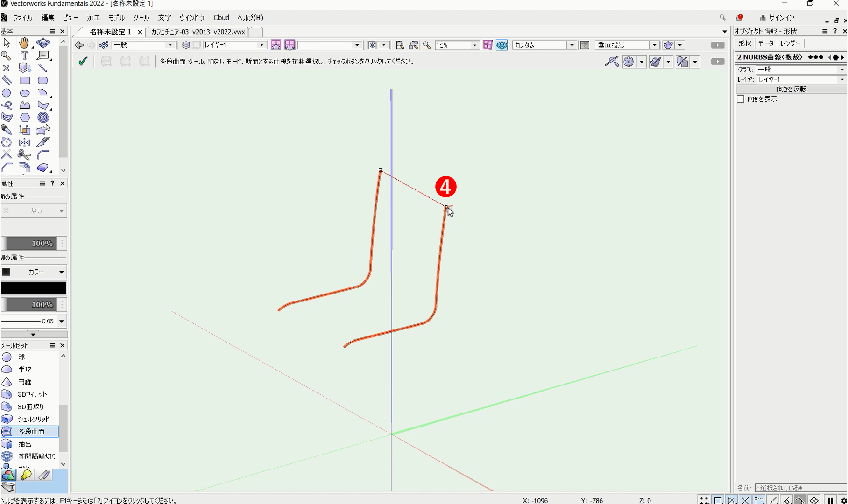Select the Pan hand tool
The image size is (848, 504).
point(24,43)
